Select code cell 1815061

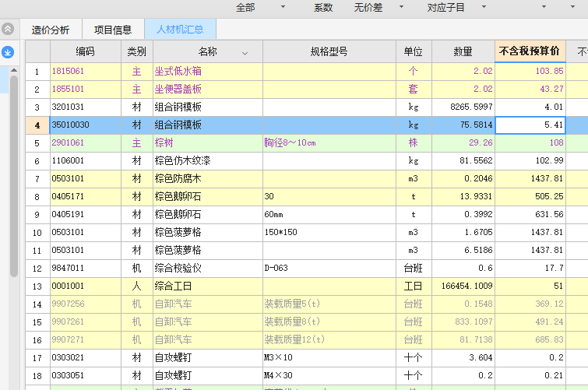point(86,72)
